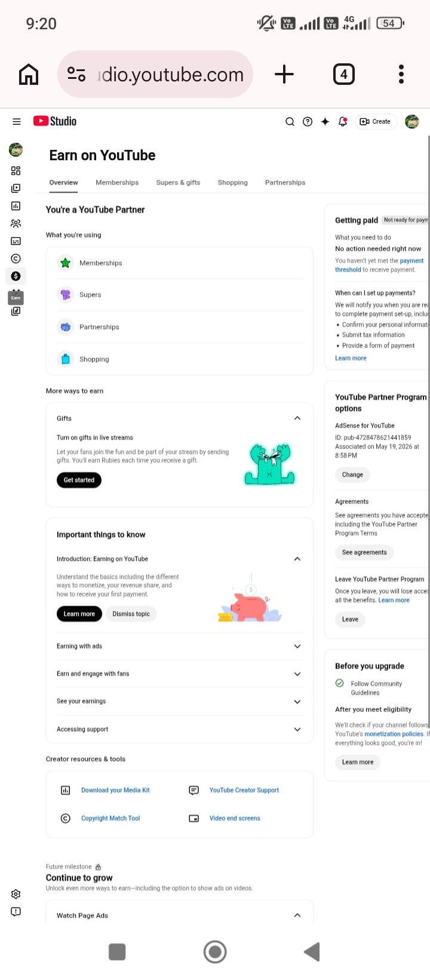Expand the Accessing support topic
Viewport: 430px width, 980px height.
tap(180, 730)
